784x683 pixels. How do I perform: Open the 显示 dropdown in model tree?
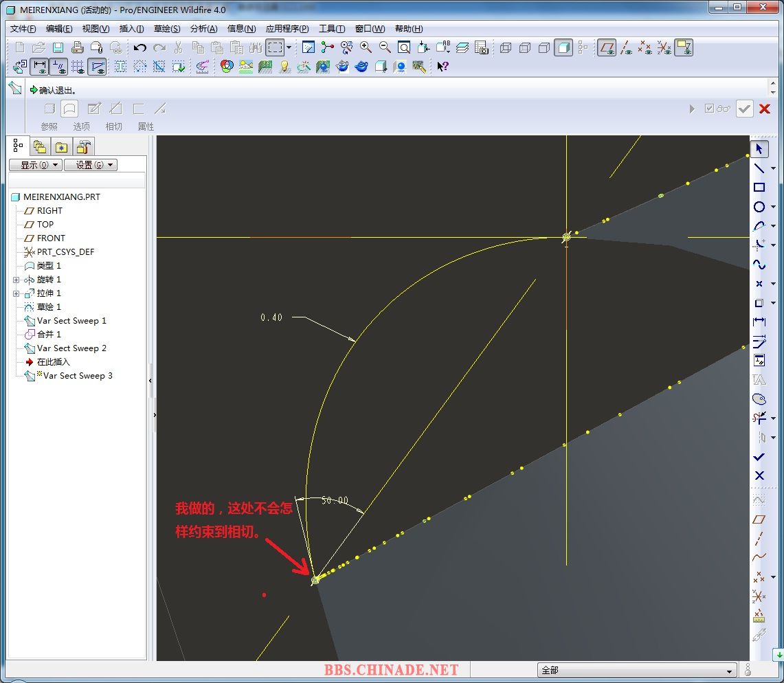click(x=36, y=165)
